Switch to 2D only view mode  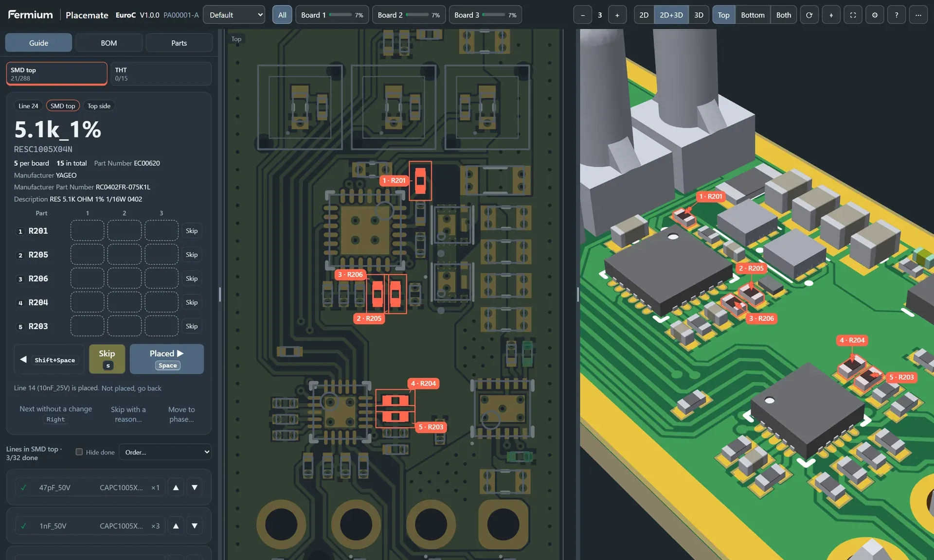click(644, 15)
